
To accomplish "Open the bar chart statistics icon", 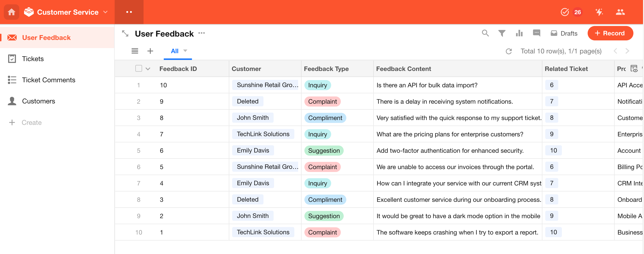I will coord(519,33).
